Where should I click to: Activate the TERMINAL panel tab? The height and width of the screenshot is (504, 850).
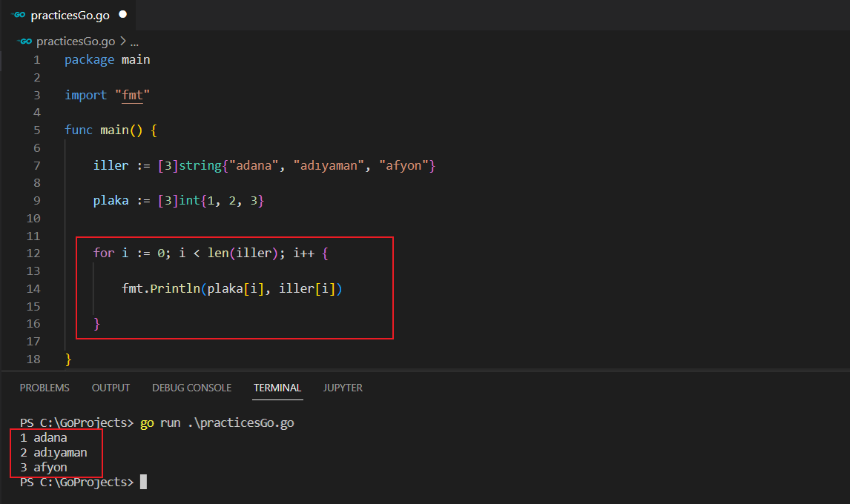[277, 388]
